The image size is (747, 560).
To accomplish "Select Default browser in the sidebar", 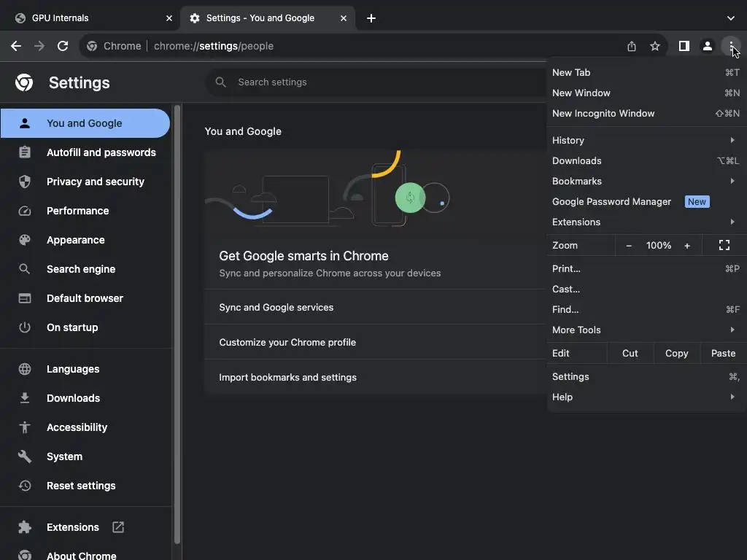I will tap(85, 298).
